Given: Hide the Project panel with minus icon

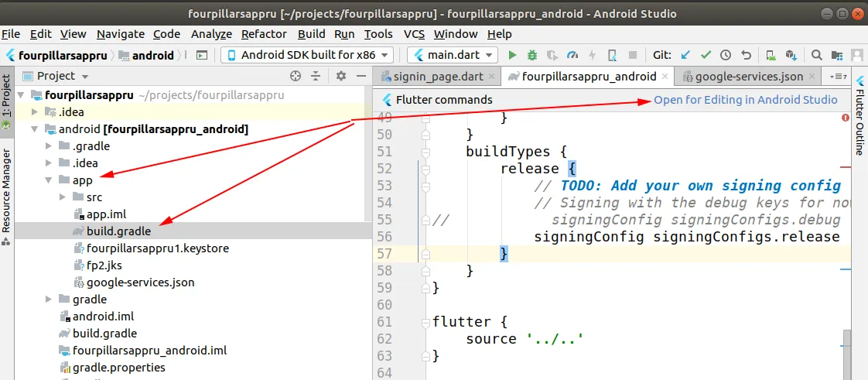Looking at the screenshot, I should 361,76.
